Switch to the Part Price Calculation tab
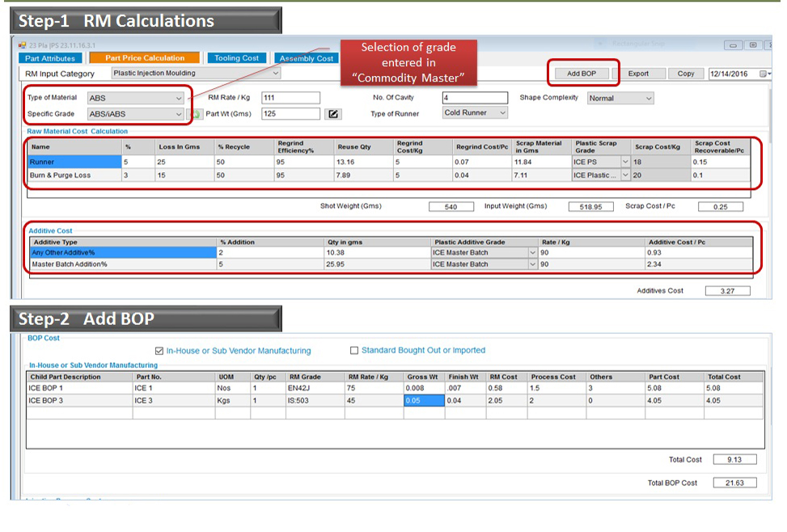This screenshot has height=532, width=787. coord(145,57)
